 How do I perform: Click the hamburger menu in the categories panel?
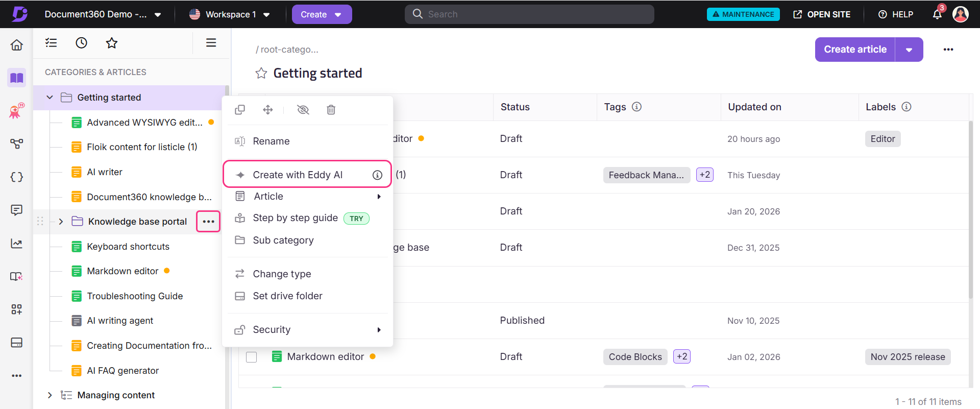(211, 43)
